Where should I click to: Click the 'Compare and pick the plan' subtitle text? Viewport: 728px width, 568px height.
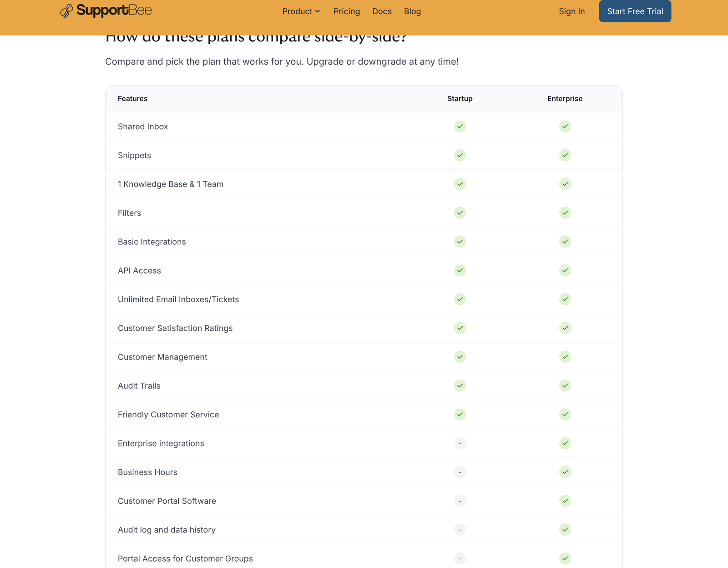tap(282, 61)
